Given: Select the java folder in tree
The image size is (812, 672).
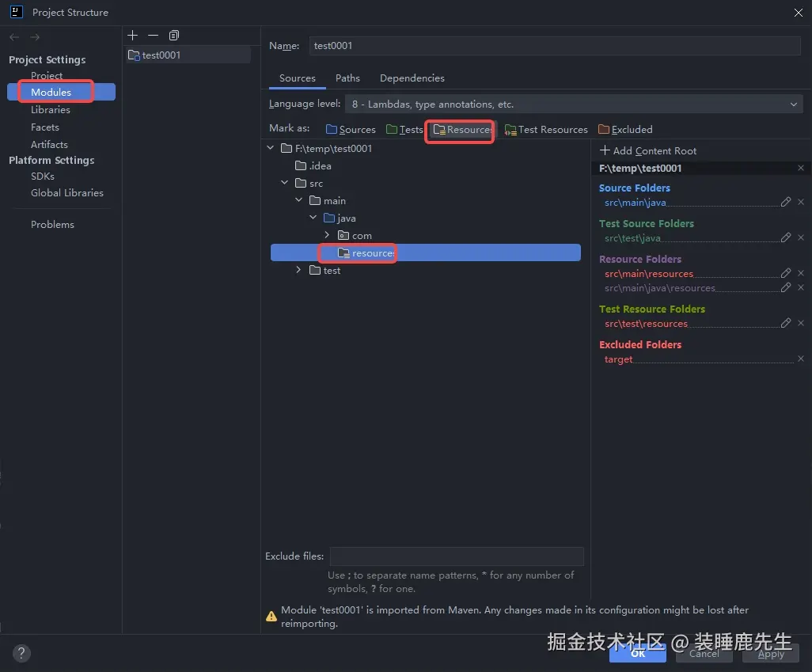Looking at the screenshot, I should pyautogui.click(x=340, y=218).
